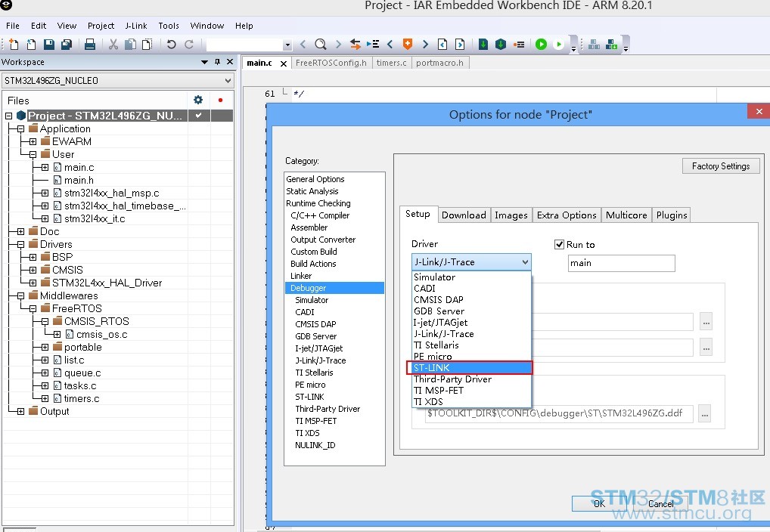The width and height of the screenshot is (770, 532).
Task: Click the Navigate Forward page icon
Action: click(460, 44)
